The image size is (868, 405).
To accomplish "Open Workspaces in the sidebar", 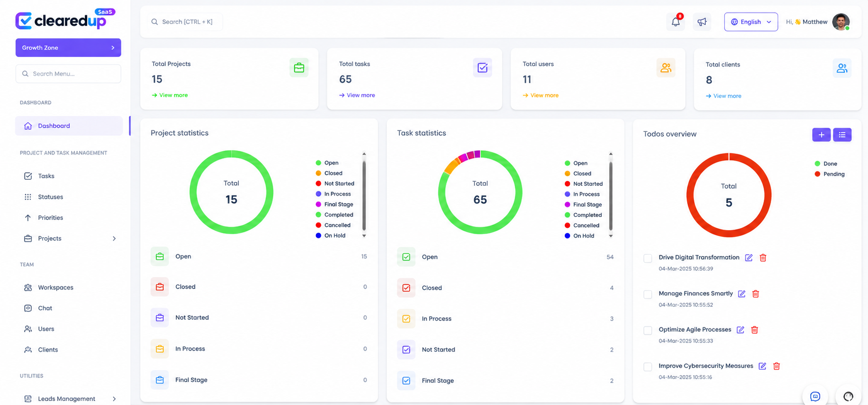I will (55, 287).
